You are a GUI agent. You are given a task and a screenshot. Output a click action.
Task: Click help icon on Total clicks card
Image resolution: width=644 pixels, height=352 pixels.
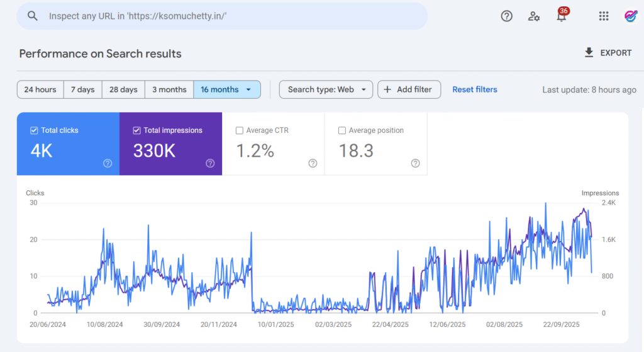pos(108,163)
